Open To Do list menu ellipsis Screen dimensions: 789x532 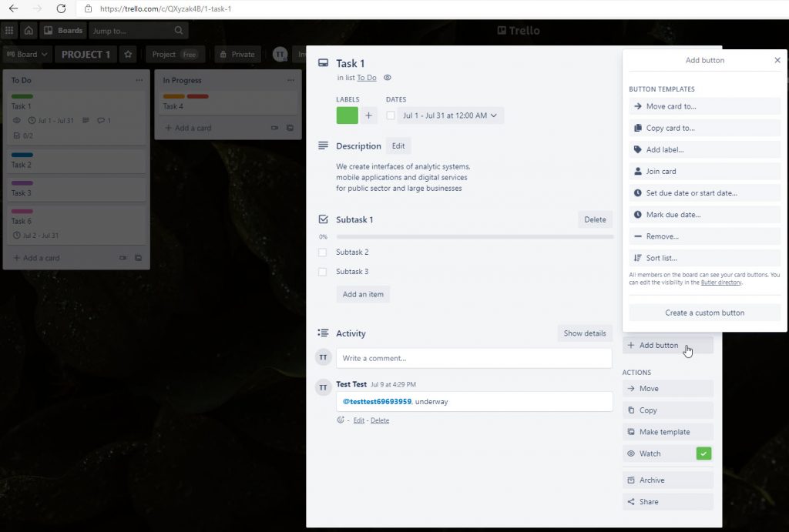pyautogui.click(x=139, y=80)
